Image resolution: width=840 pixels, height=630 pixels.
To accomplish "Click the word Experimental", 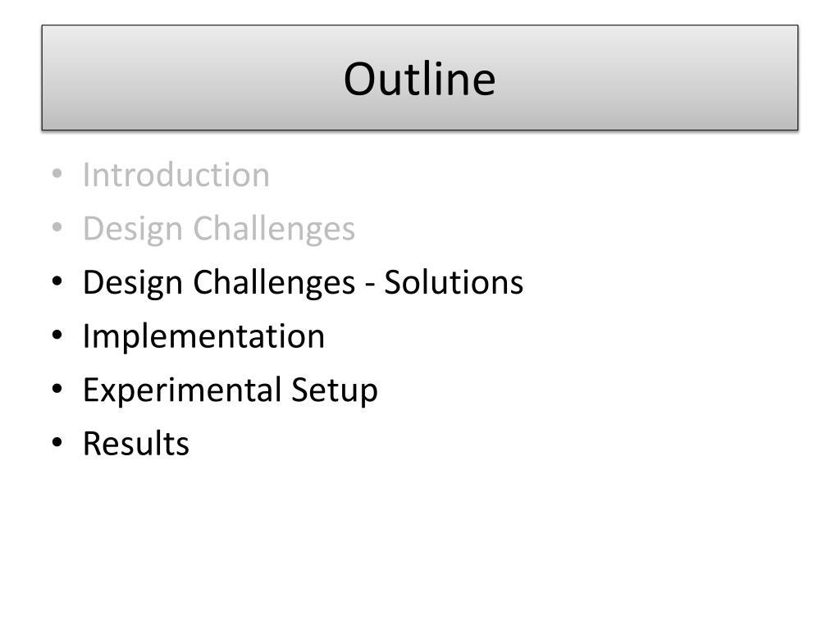I will 182,390.
